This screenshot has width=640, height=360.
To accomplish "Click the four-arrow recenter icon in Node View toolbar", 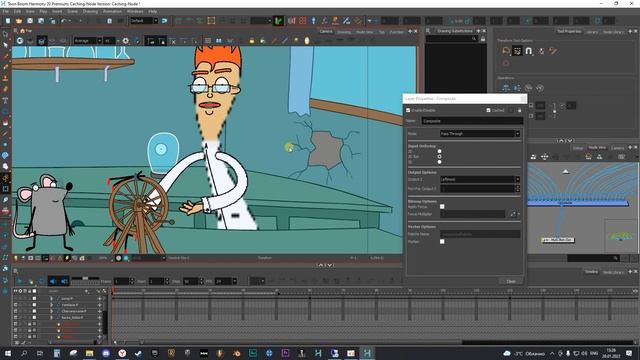I will coord(544,157).
